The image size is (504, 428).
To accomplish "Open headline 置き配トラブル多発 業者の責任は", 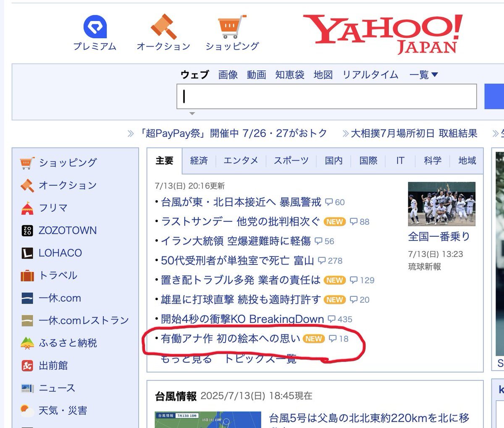I will pos(241,280).
